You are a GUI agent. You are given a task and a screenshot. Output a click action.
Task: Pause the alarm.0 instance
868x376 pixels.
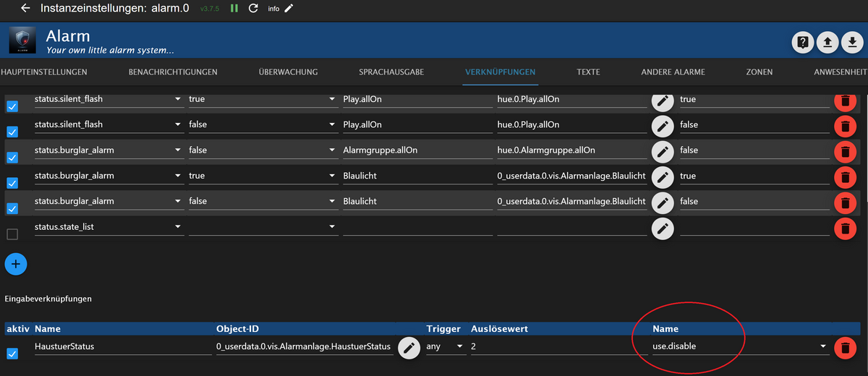point(234,9)
